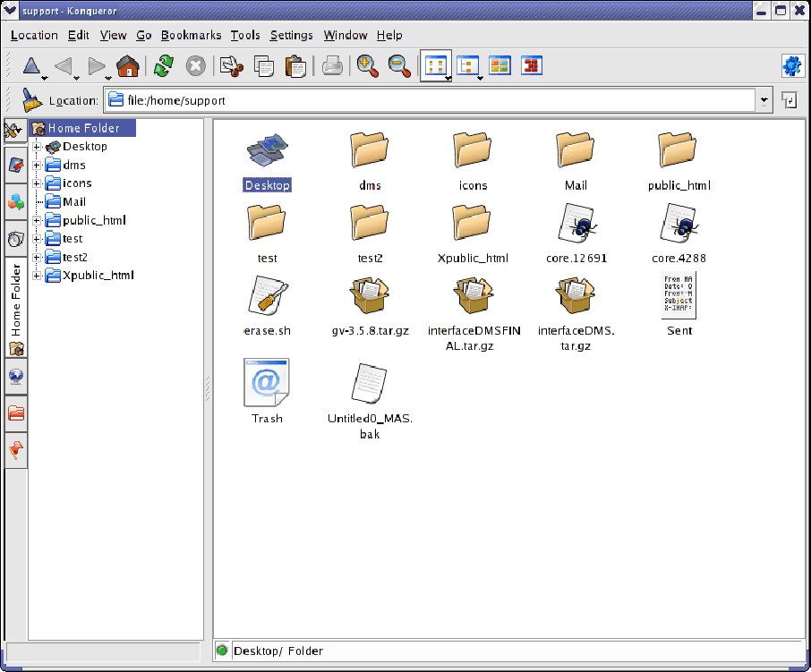Expand the Xpublic_html tree node
Viewport: 811px width, 672px height.
click(37, 276)
